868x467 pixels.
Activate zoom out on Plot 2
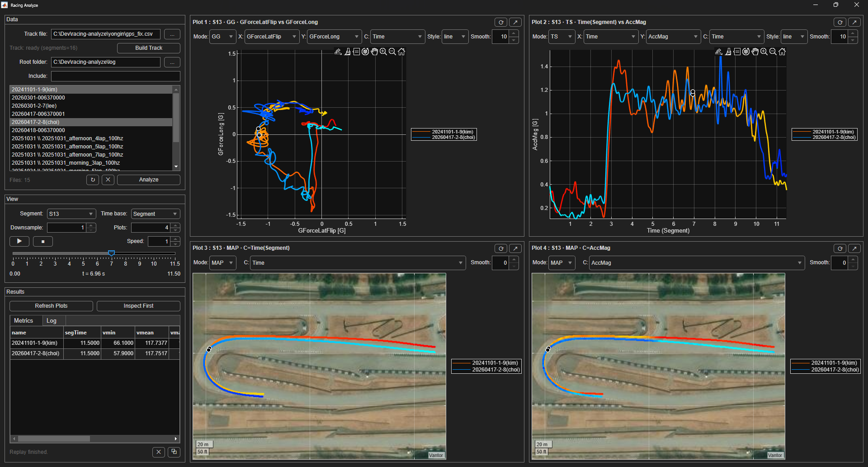774,52
